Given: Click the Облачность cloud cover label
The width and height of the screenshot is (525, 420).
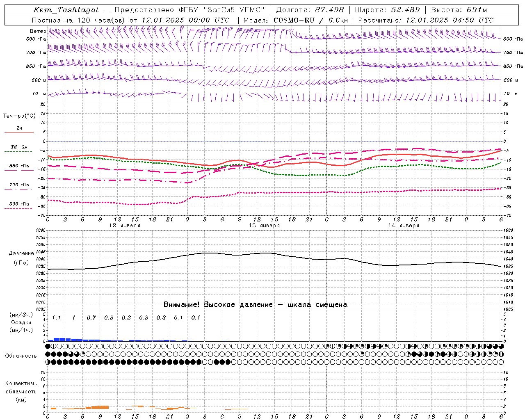Looking at the screenshot, I should coord(21,356).
